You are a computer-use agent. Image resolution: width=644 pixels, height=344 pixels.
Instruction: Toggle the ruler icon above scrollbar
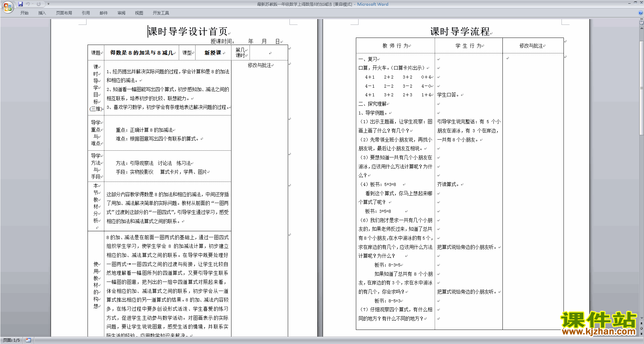[x=642, y=23]
